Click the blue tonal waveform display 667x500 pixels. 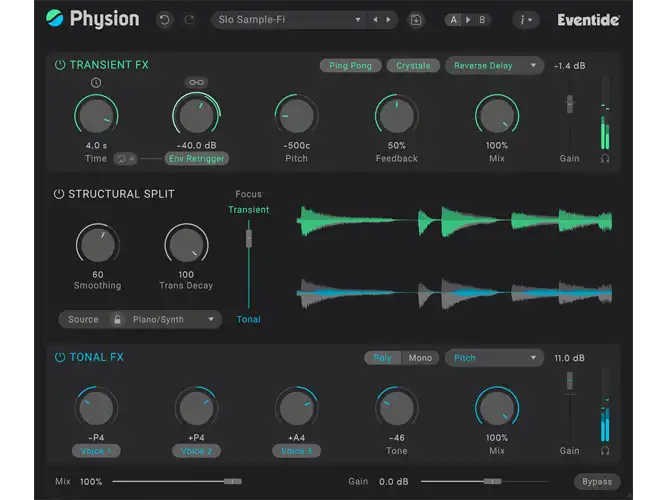(x=454, y=293)
